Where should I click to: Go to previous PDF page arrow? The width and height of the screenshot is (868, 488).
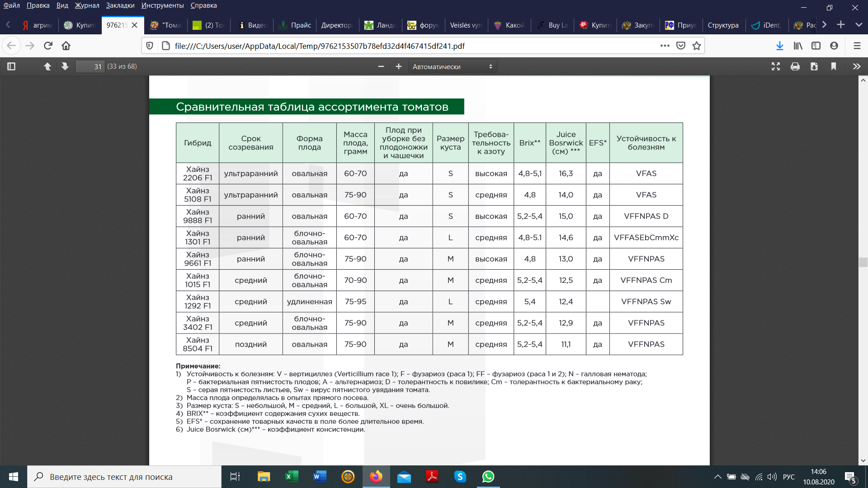click(x=47, y=66)
